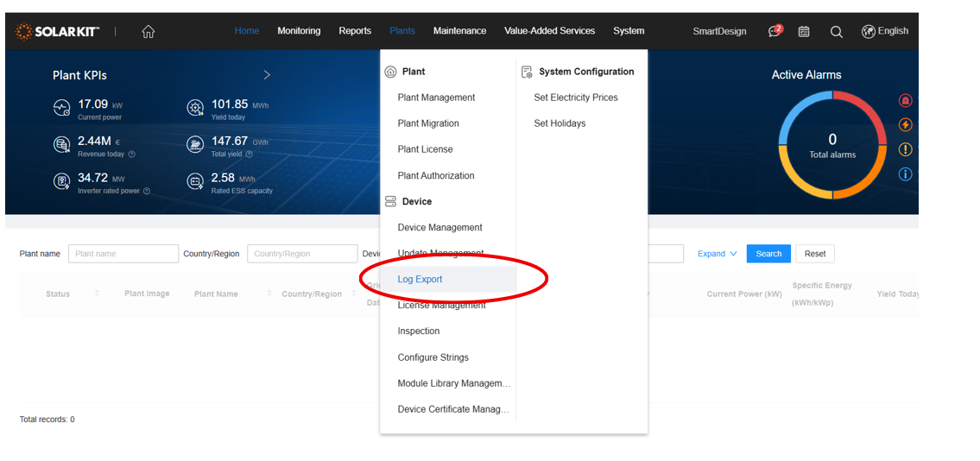
Task: Click the Plant name input field
Action: click(x=123, y=254)
